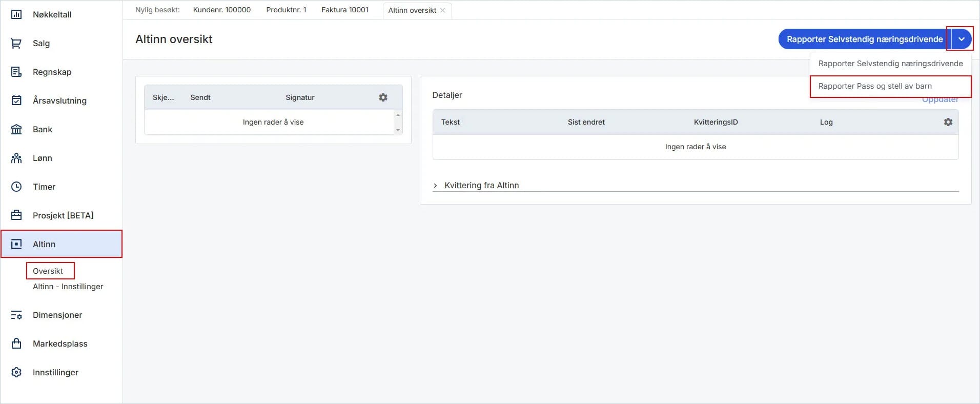
Task: Click the Salg shopping cart icon
Action: tap(16, 43)
